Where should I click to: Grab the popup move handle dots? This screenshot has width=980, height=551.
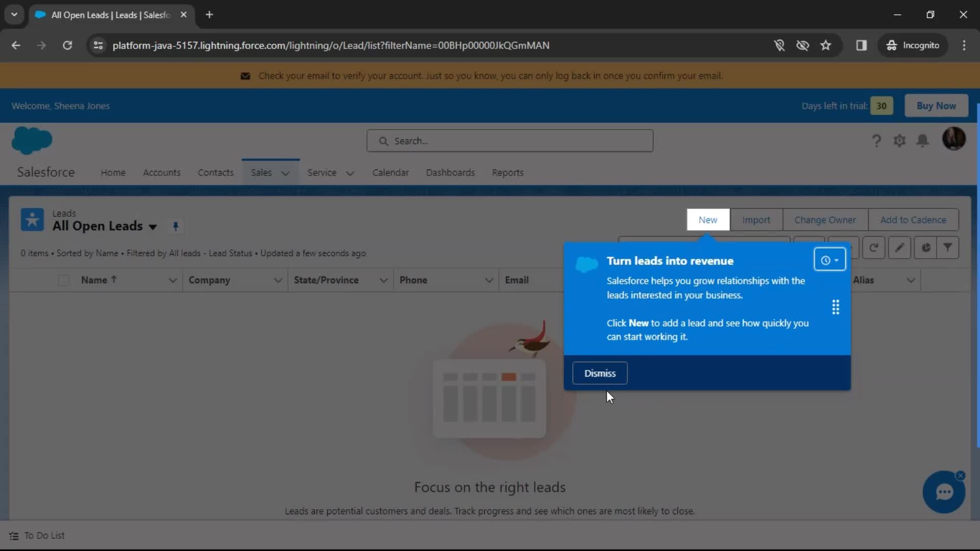(x=836, y=307)
